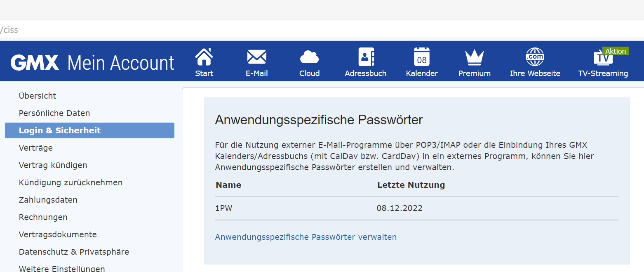Open Vertrag kündigen page
The height and width of the screenshot is (272, 644).
coord(53,165)
